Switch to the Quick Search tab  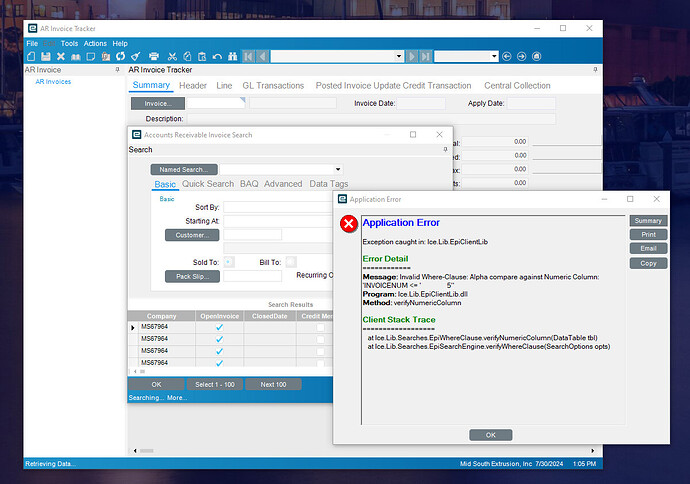(x=207, y=184)
